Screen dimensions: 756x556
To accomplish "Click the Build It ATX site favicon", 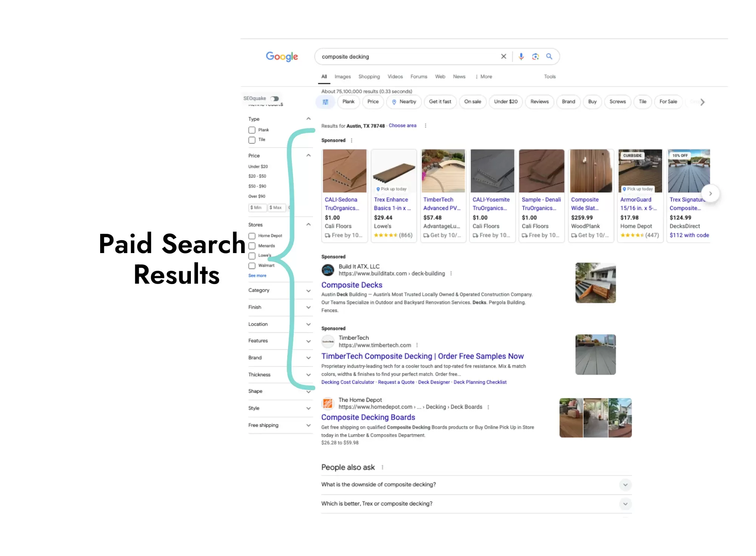I will [328, 270].
